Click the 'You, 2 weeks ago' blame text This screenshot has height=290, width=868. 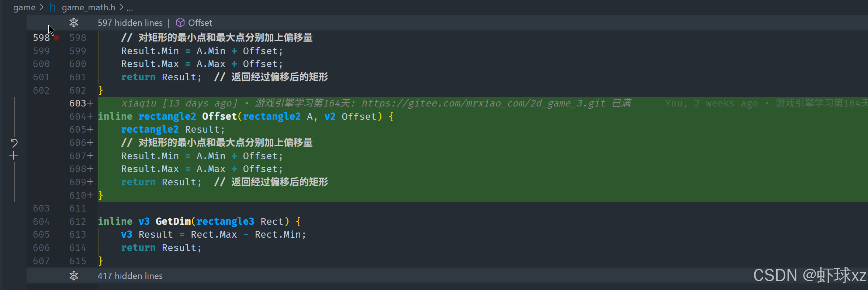(x=712, y=104)
